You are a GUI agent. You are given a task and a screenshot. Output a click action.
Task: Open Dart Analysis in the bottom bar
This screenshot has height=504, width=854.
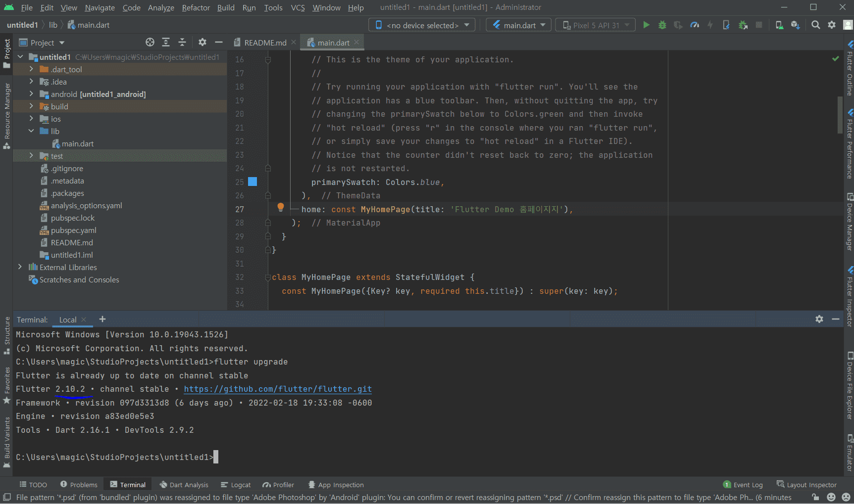pyautogui.click(x=184, y=485)
